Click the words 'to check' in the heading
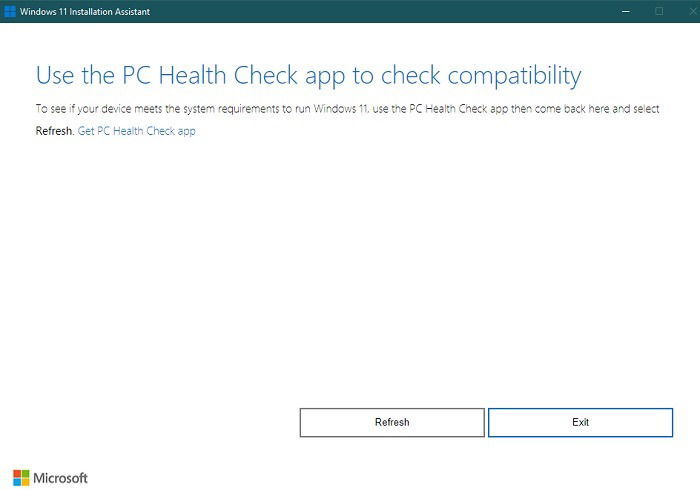Viewport: 700px width, 490px height. [396, 75]
